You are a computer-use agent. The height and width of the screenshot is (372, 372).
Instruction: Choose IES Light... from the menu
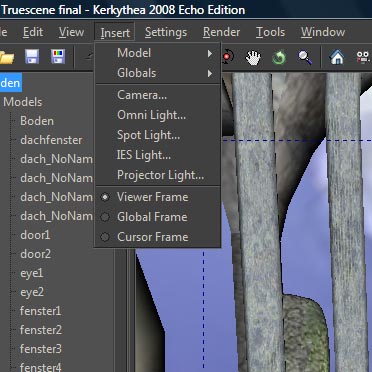[158, 155]
